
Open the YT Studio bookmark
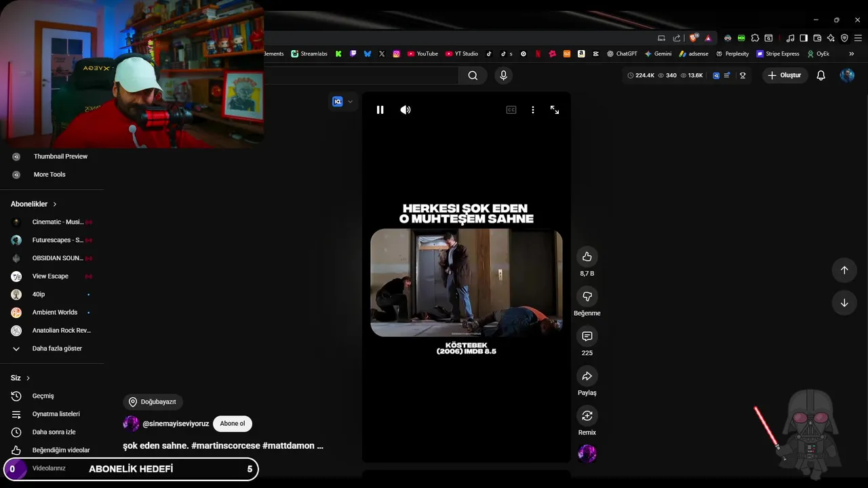tap(462, 54)
